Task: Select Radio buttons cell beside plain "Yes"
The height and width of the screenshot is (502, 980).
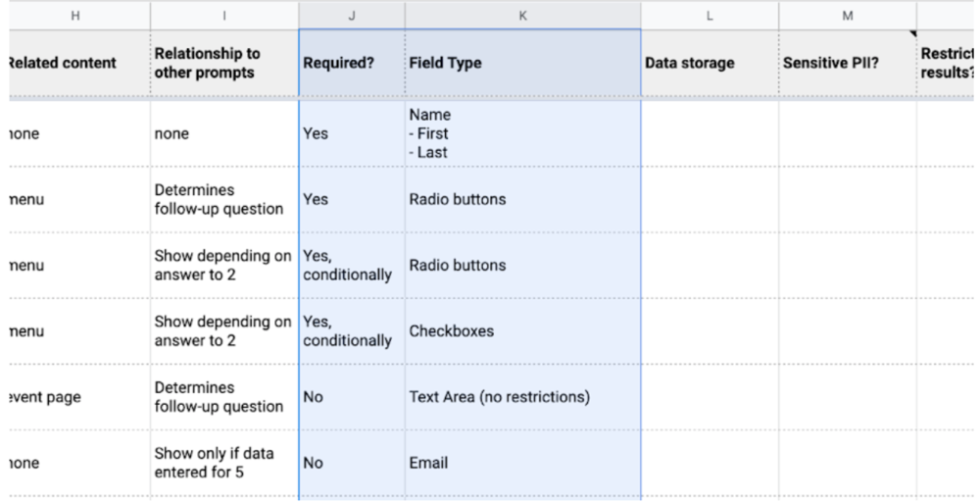Action: point(522,199)
